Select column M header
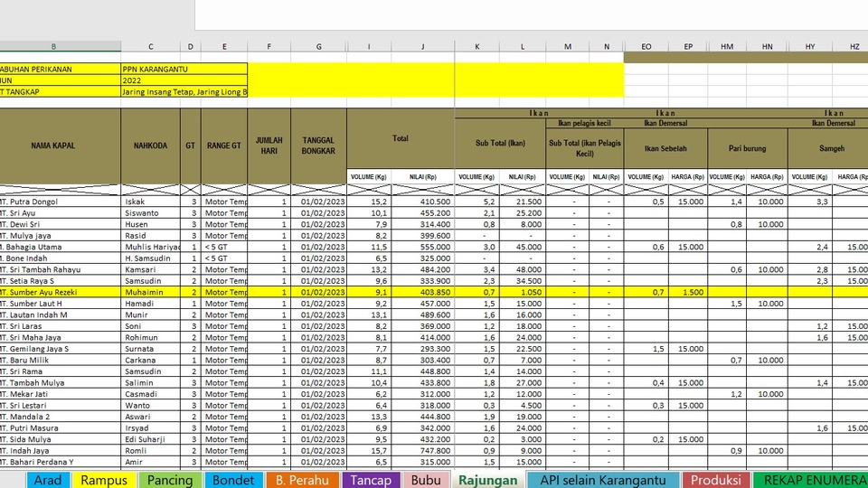The width and height of the screenshot is (868, 488). point(568,46)
